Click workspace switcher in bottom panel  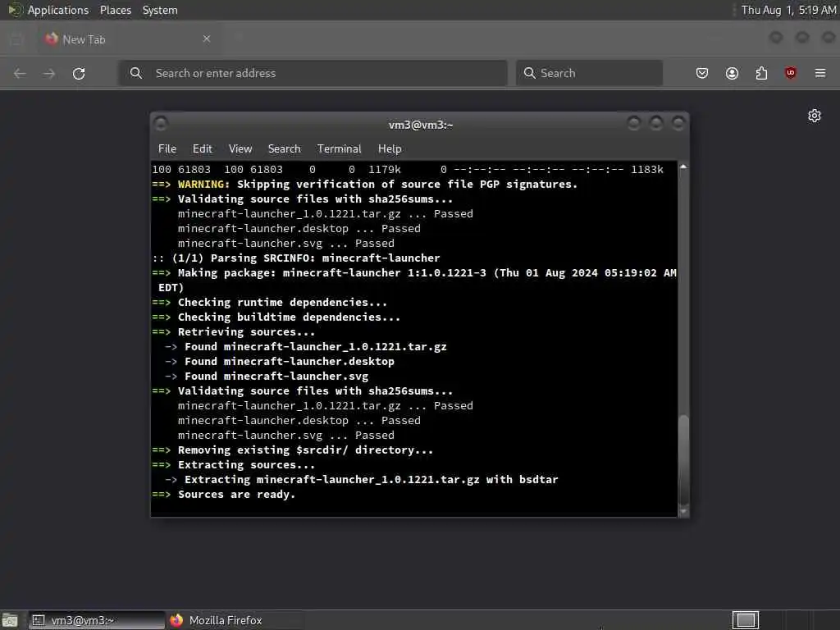click(x=745, y=620)
